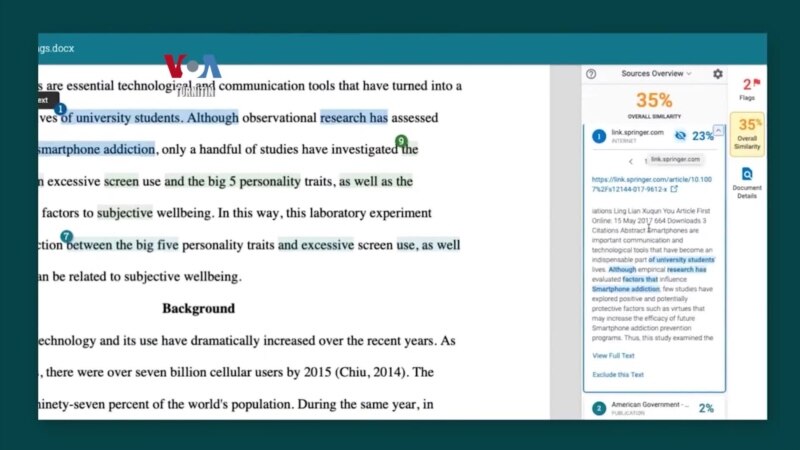Click highlighted 'and the big 5 personality'
Screen dimensions: 800x450
point(233,181)
